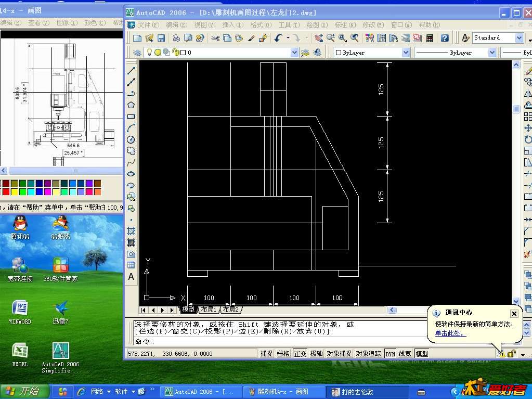Pick the yellow swatch in Paint palette
This screenshot has width=532, height=399.
[x=14, y=191]
